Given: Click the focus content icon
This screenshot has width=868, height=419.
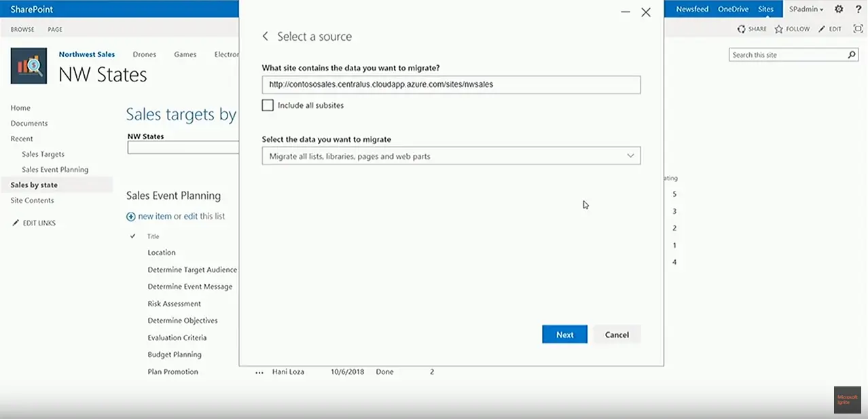Looking at the screenshot, I should coord(858,29).
